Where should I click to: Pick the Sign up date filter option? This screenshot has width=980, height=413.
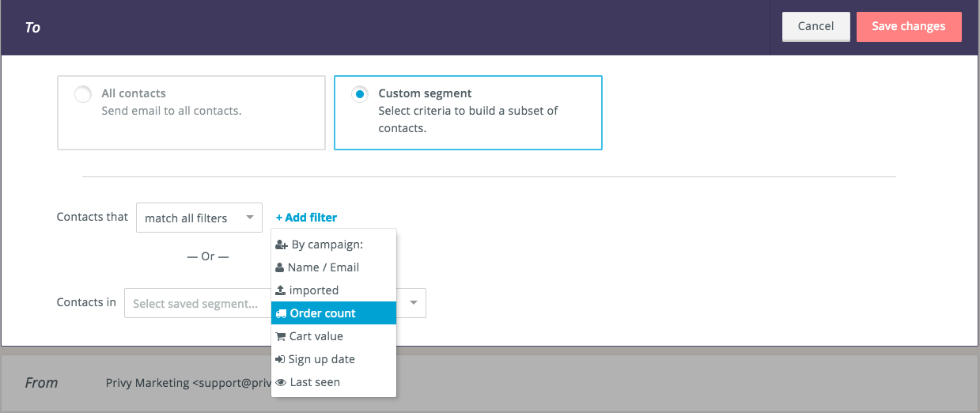(334, 359)
